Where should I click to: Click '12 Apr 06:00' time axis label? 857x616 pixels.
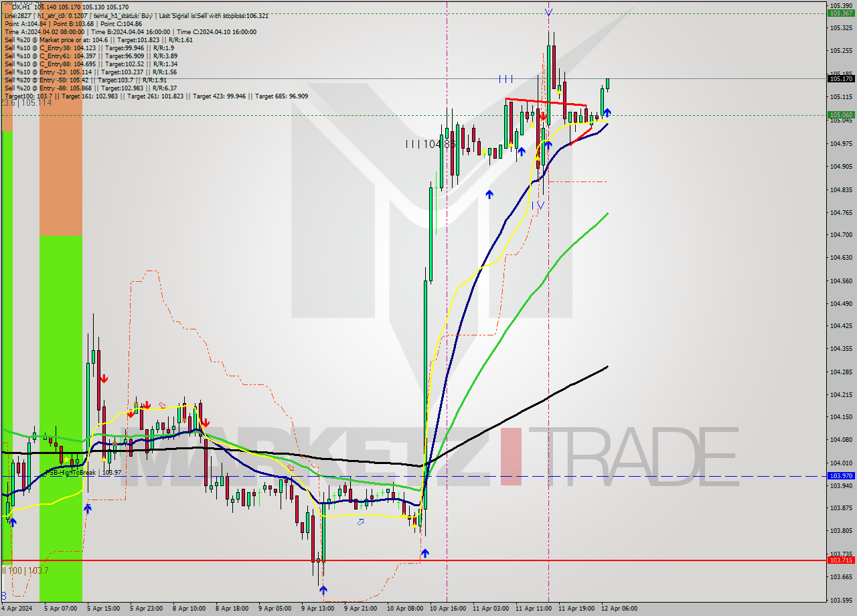point(619,609)
